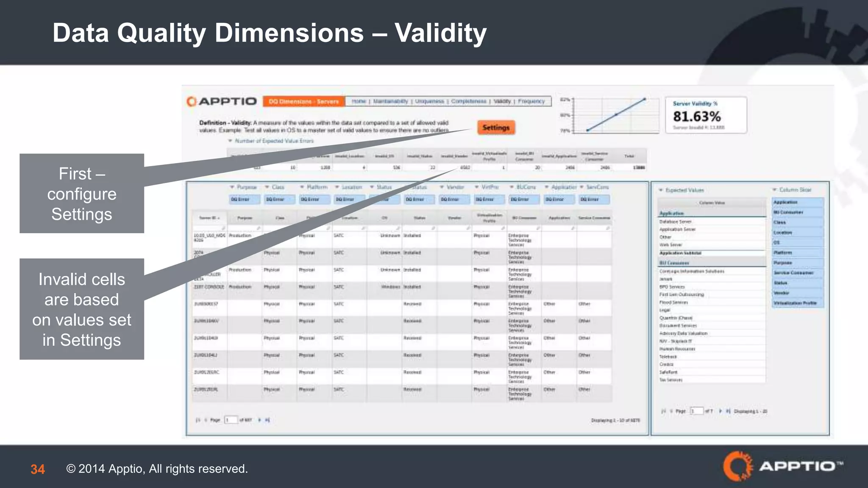
Task: Open the Frequency tab
Action: (x=531, y=101)
